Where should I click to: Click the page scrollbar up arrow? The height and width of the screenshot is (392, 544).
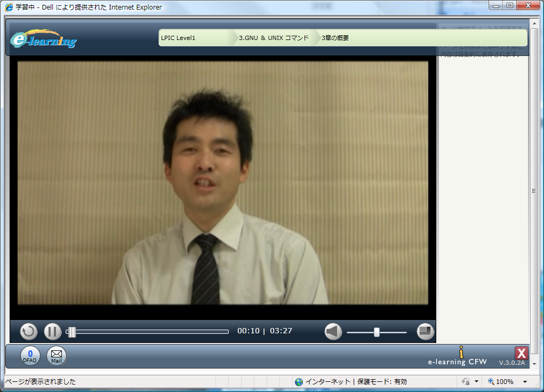[534, 23]
